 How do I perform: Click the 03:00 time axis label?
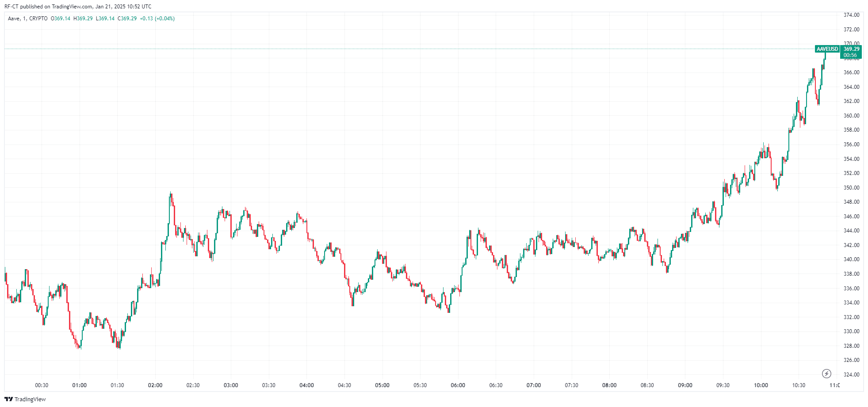(231, 385)
